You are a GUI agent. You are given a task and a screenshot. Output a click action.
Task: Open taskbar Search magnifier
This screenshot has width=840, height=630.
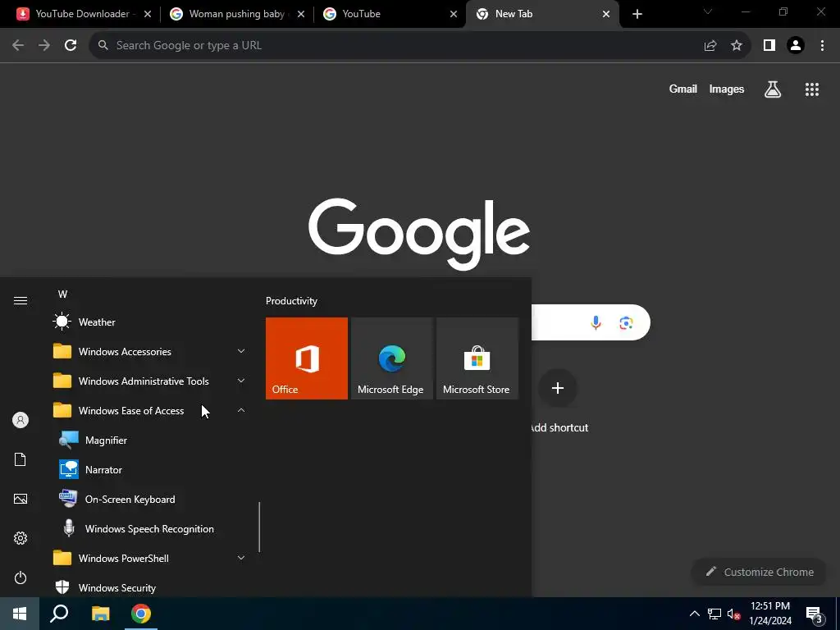(59, 614)
